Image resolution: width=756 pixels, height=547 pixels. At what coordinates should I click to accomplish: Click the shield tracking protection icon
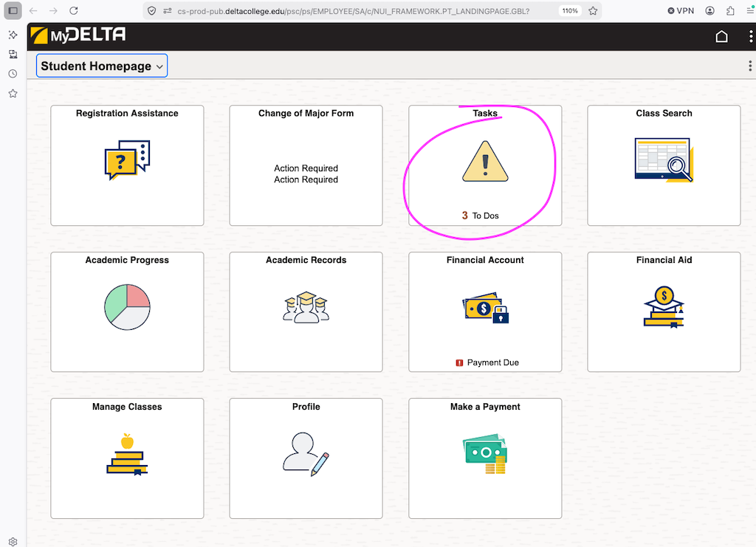pyautogui.click(x=151, y=10)
